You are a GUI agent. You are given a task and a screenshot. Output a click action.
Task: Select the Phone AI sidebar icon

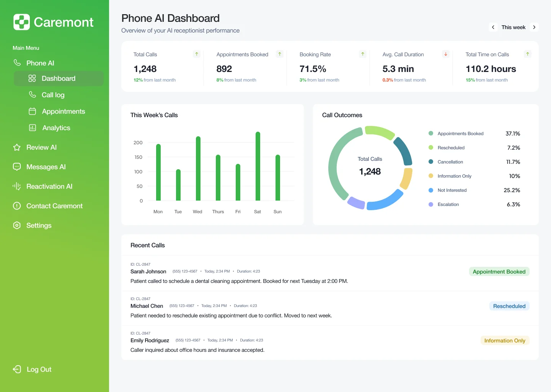tap(16, 63)
